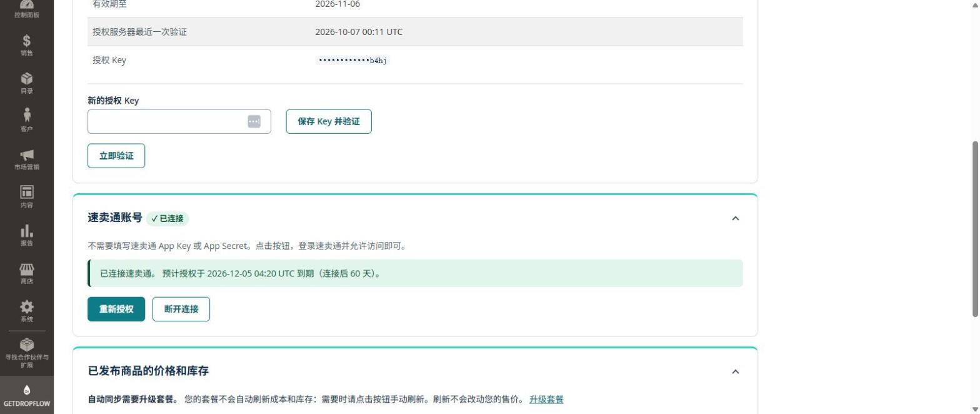The height and width of the screenshot is (414, 980).
Task: Click password manager icon in key field
Action: point(254,121)
